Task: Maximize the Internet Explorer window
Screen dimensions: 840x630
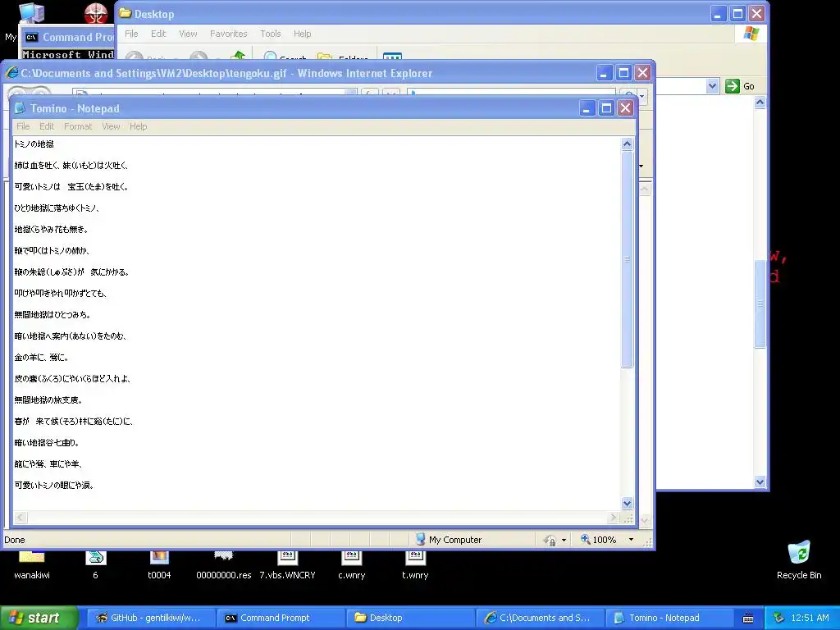Action: tap(623, 73)
